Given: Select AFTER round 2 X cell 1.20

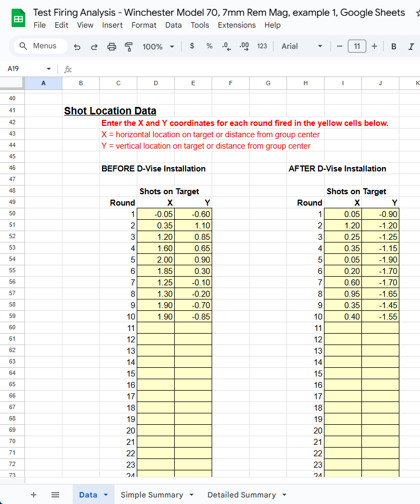Looking at the screenshot, I should click(343, 226).
